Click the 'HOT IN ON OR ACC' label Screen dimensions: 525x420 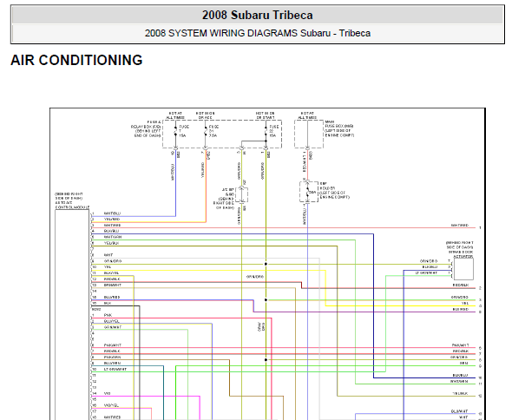[206, 115]
